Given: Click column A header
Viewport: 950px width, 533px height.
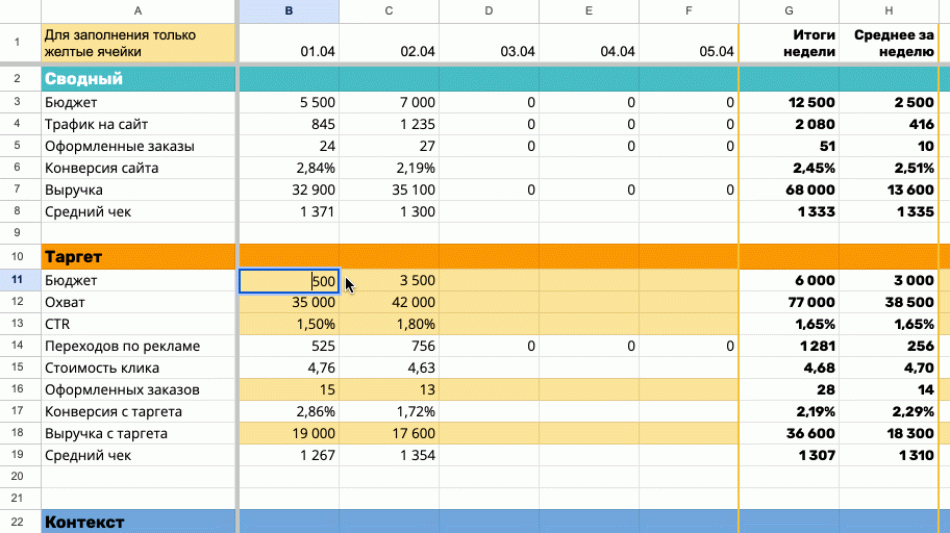Looking at the screenshot, I should [137, 11].
